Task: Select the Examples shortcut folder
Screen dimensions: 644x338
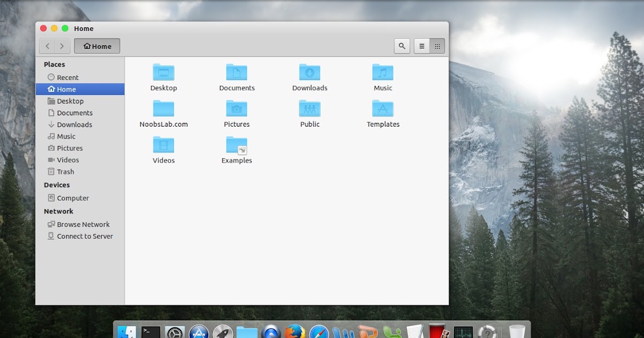Action: (x=237, y=150)
